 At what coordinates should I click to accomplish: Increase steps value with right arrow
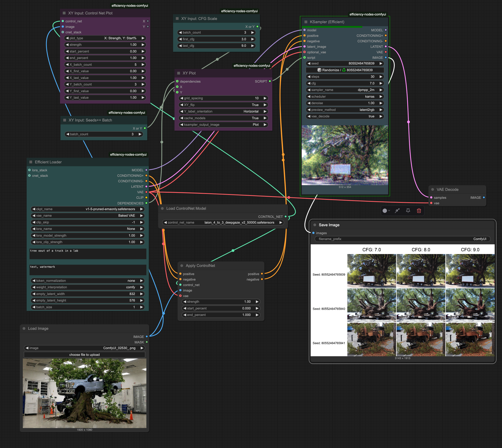point(381,77)
